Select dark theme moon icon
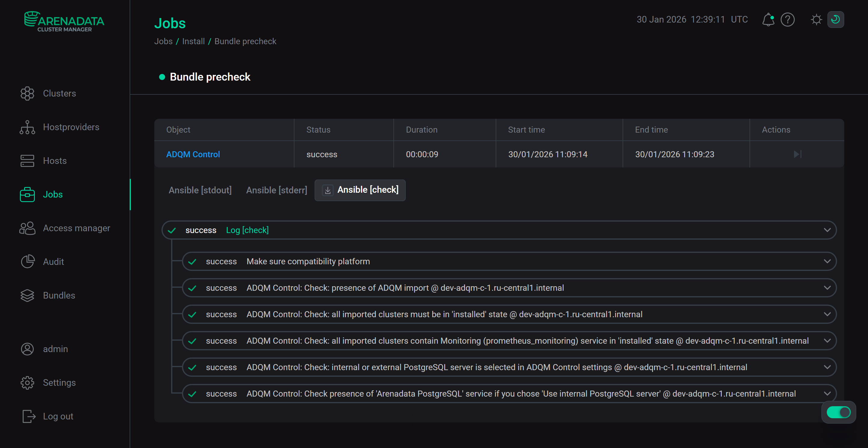Viewport: 868px width, 448px height. [x=835, y=20]
